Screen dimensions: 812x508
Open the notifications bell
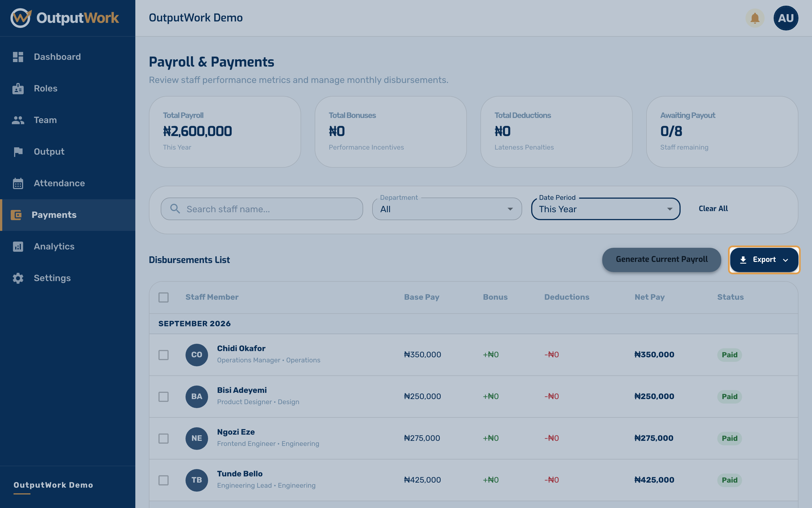pos(754,18)
